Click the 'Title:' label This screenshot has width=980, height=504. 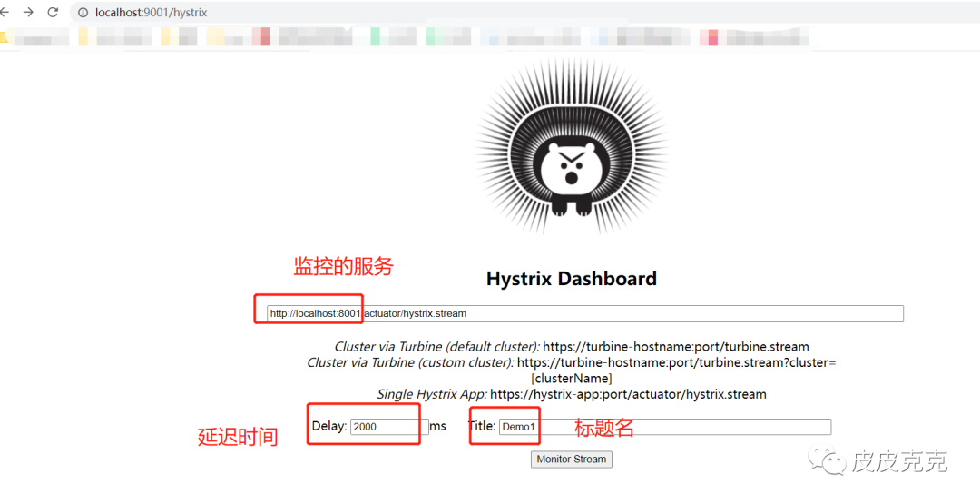(481, 426)
